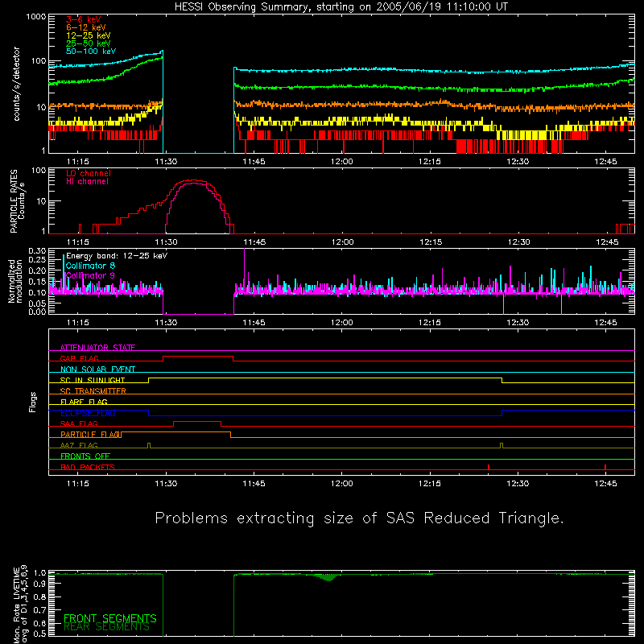Click the yellow 12-25 keV legend entry
The height and width of the screenshot is (644, 644).
coord(89,35)
